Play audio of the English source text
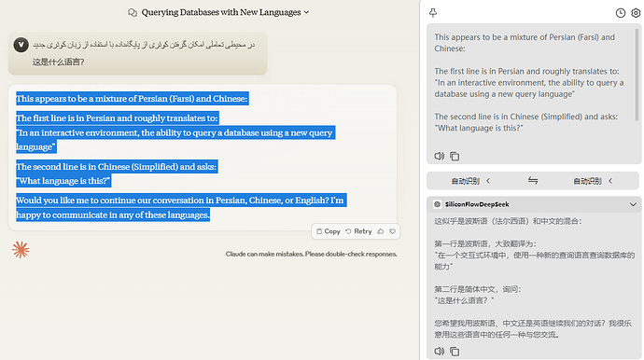 (x=439, y=156)
